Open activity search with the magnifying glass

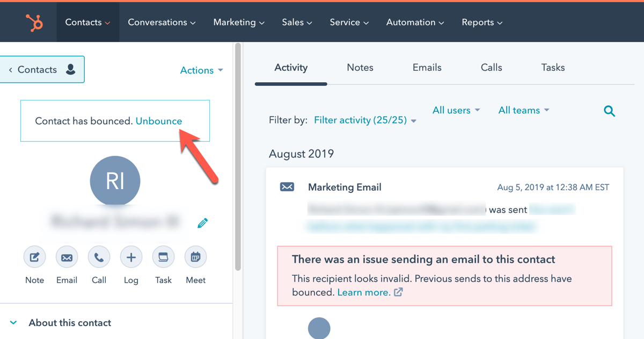point(609,111)
